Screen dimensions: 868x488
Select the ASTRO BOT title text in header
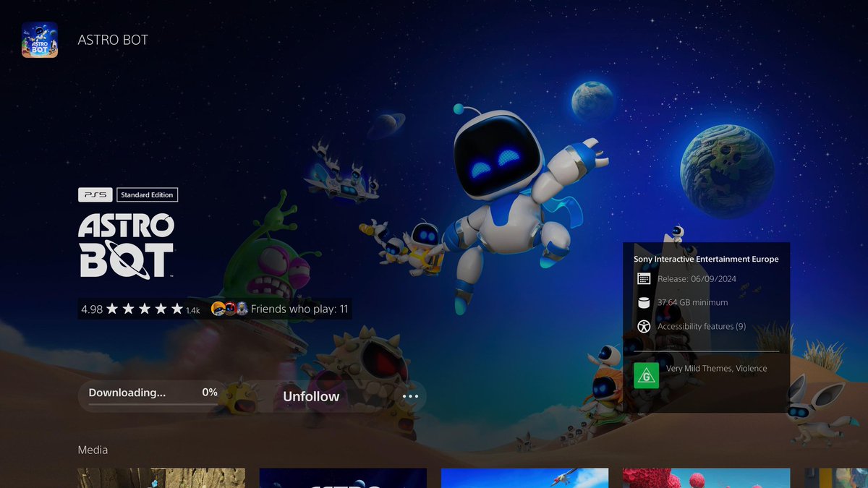[113, 40]
